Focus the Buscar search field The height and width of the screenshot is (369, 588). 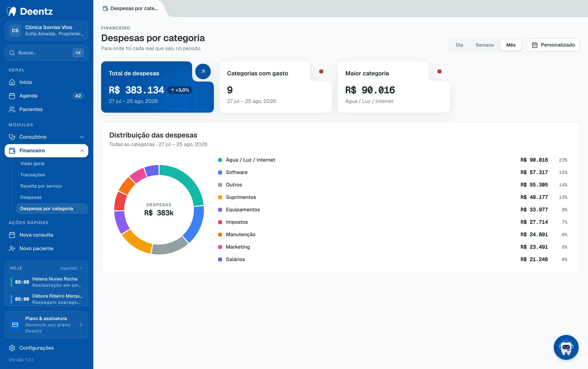[46, 53]
